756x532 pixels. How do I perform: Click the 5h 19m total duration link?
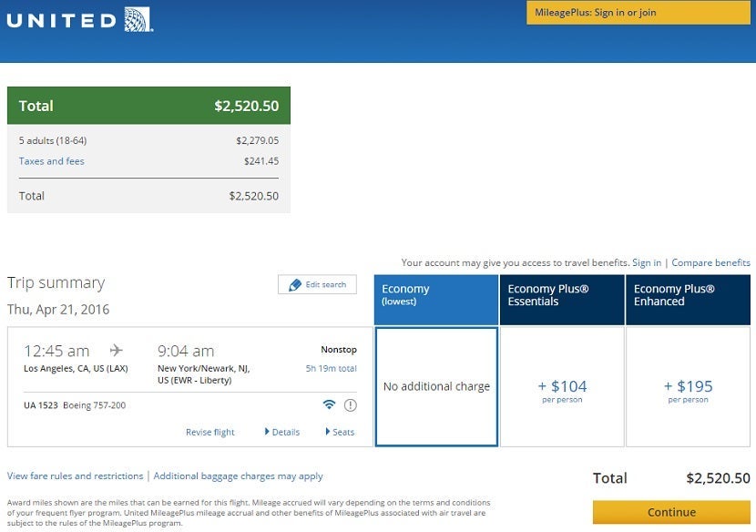[332, 369]
